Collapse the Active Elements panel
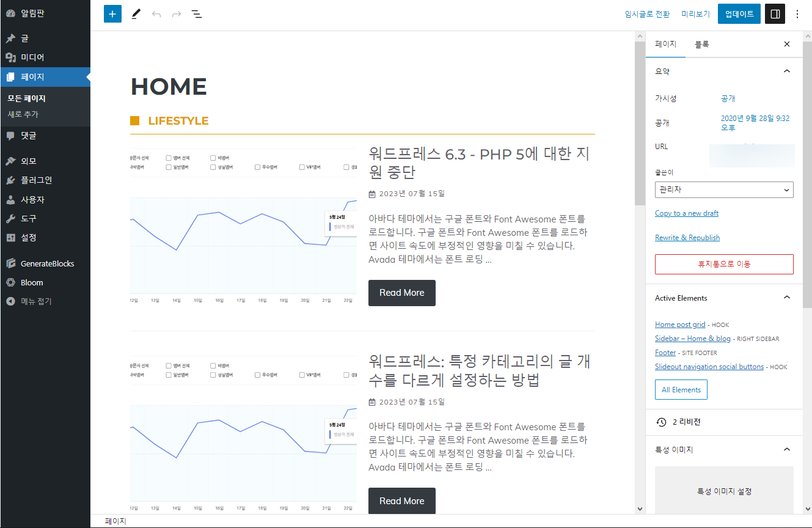The height and width of the screenshot is (528, 812). [x=787, y=298]
